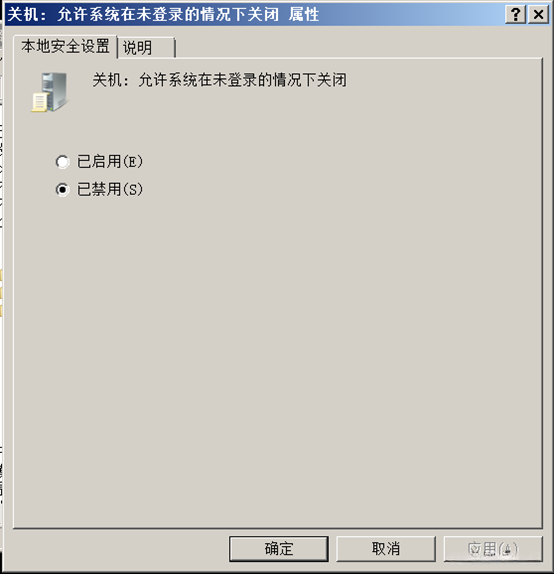This screenshot has height=574, width=554.
Task: Open the ? help button in title bar
Action: pyautogui.click(x=516, y=15)
